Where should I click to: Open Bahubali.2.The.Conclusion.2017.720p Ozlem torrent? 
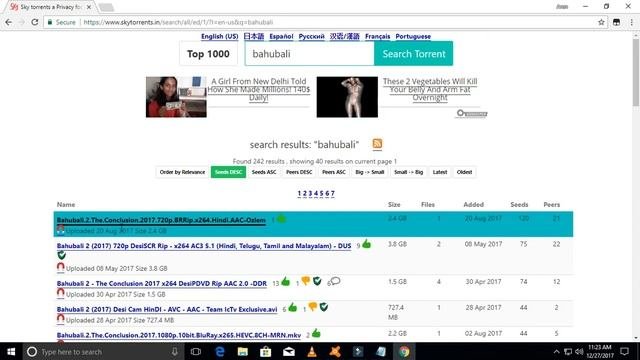161,220
